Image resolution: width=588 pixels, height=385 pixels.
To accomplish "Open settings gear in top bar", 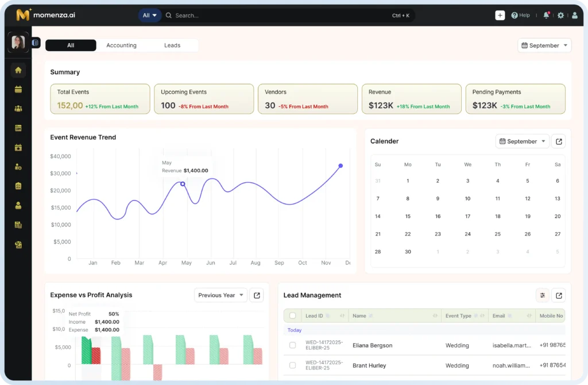I will point(560,16).
